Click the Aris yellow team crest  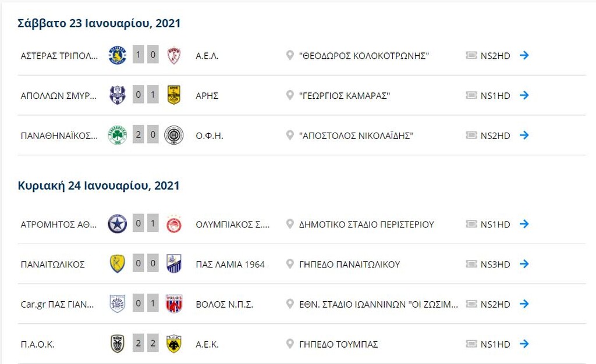pyautogui.click(x=173, y=95)
